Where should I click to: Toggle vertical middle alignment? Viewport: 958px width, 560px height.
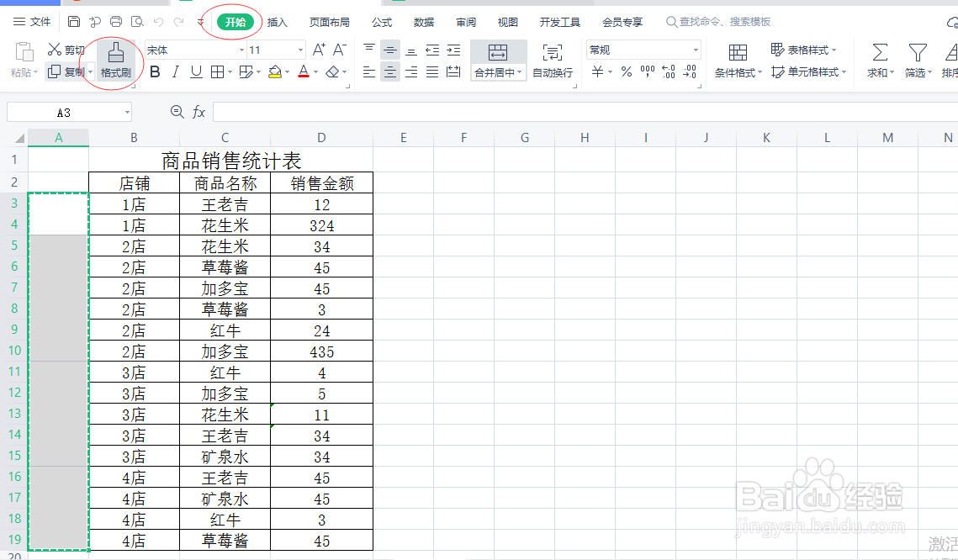[389, 50]
